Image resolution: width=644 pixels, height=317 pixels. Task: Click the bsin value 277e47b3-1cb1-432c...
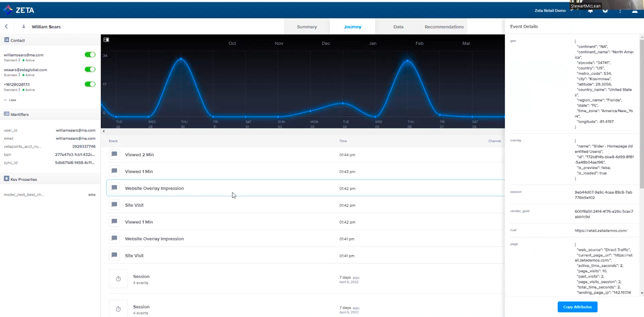pyautogui.click(x=75, y=154)
